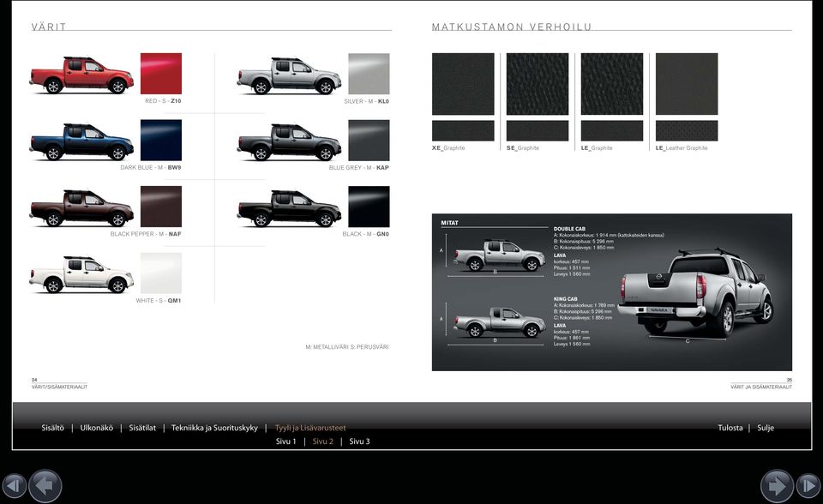Screen dimensions: 823x504
Task: Select the Blue Grey KAP color swatch
Action: pyautogui.click(x=369, y=141)
